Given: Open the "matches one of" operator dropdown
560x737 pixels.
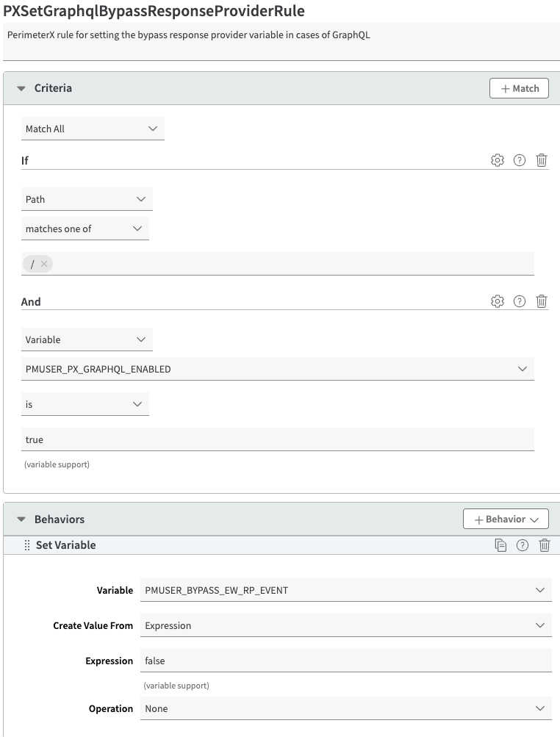Looking at the screenshot, I should coord(85,229).
